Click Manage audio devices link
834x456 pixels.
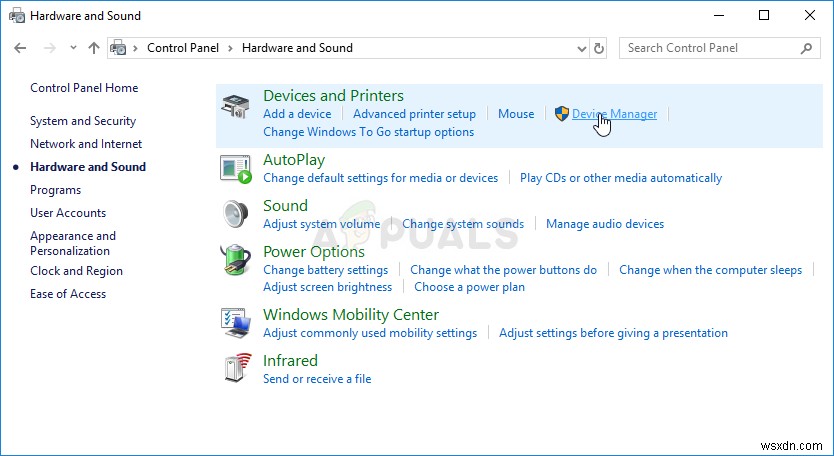coord(605,224)
